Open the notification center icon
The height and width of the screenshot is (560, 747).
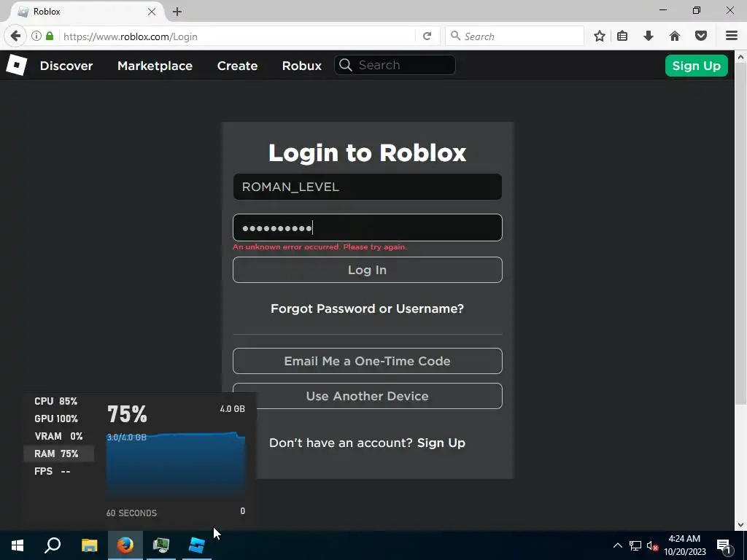point(724,545)
